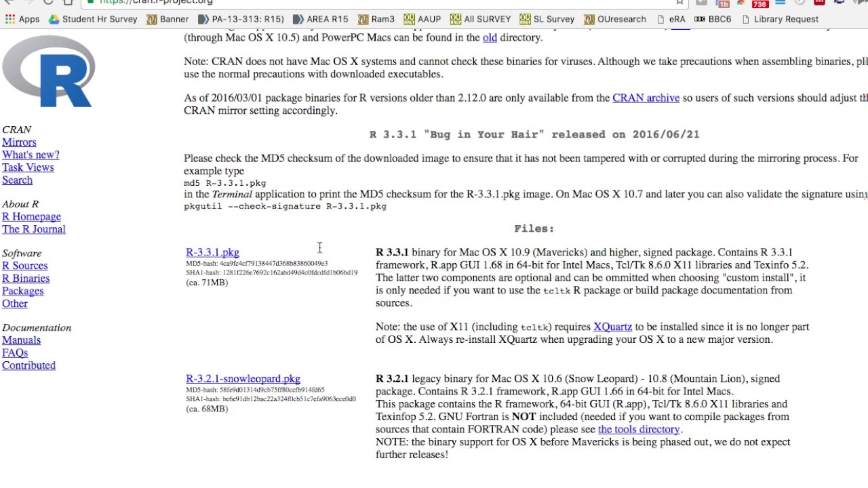Open the What's new? link
Image resolution: width=868 pixels, height=488 pixels.
(x=31, y=155)
